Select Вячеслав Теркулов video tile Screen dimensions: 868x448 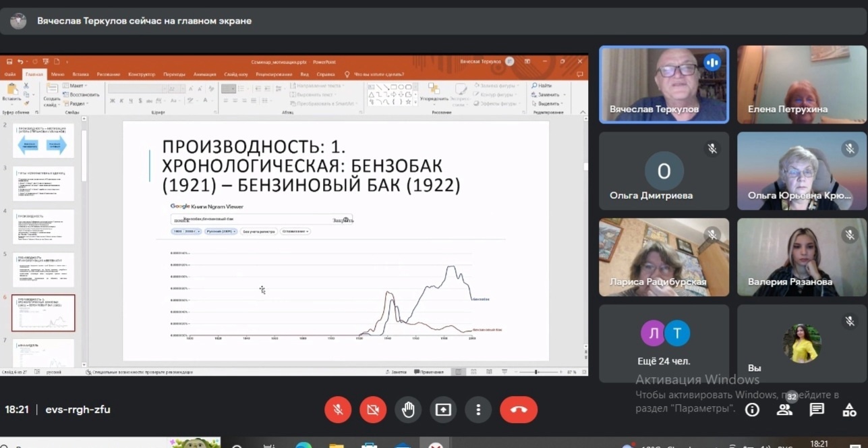(x=664, y=85)
